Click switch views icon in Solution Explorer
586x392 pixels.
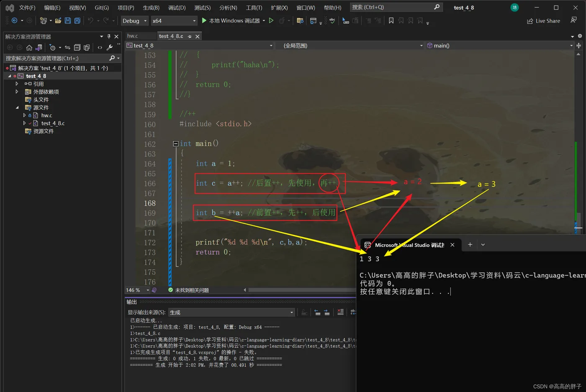[39, 47]
